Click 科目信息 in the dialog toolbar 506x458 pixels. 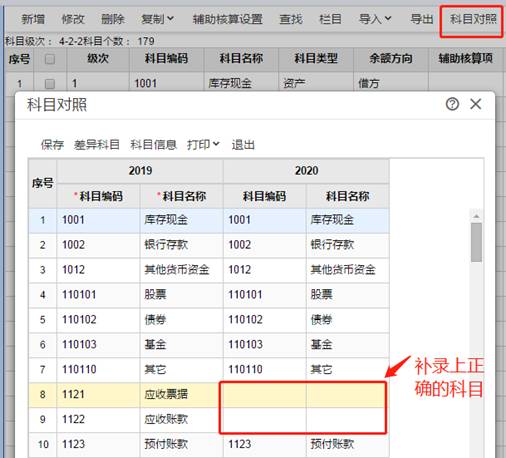click(x=153, y=145)
